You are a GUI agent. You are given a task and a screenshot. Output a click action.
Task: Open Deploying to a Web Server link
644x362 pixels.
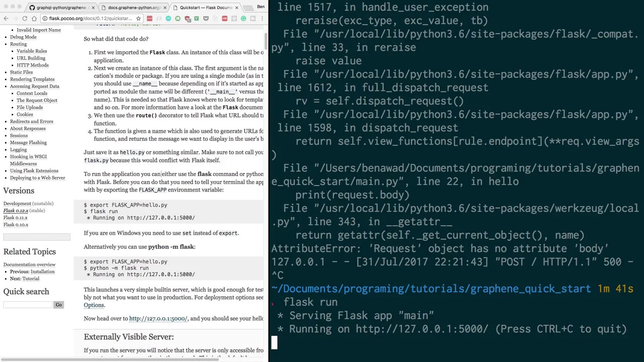point(37,178)
